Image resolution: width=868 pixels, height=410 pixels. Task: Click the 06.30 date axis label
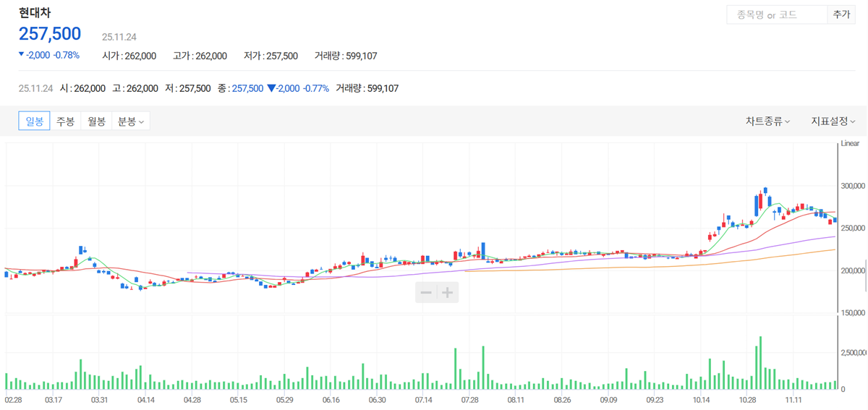[x=377, y=400]
